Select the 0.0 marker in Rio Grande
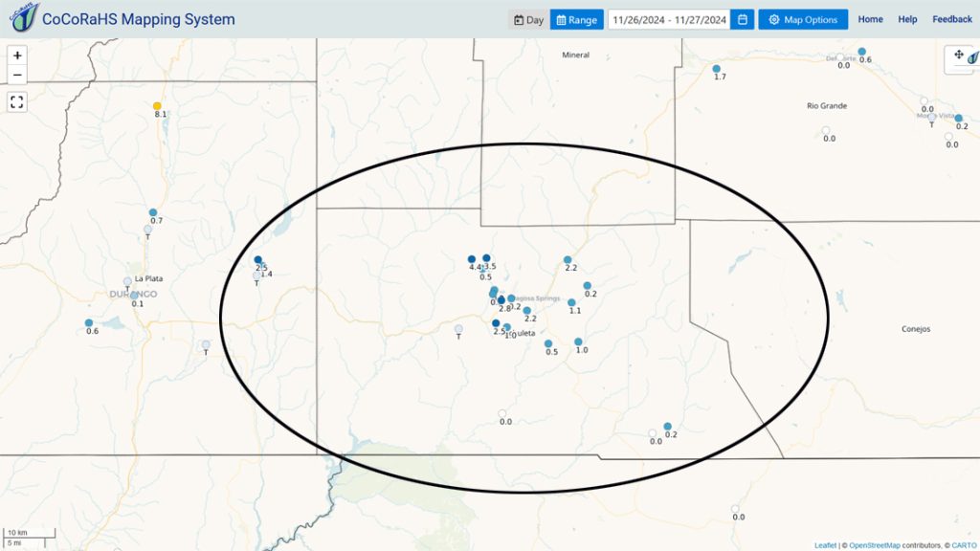The height and width of the screenshot is (551, 980). coord(826,130)
